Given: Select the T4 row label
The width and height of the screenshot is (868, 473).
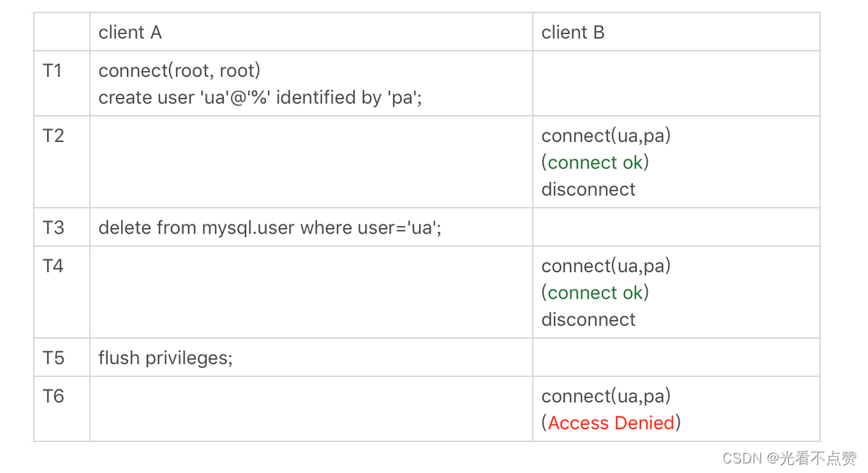Looking at the screenshot, I should pyautogui.click(x=53, y=266).
